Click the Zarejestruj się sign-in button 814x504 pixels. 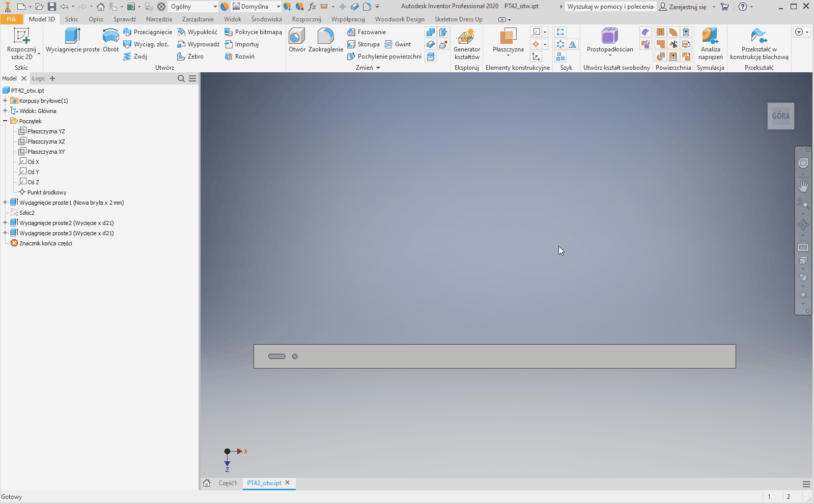[x=683, y=7]
